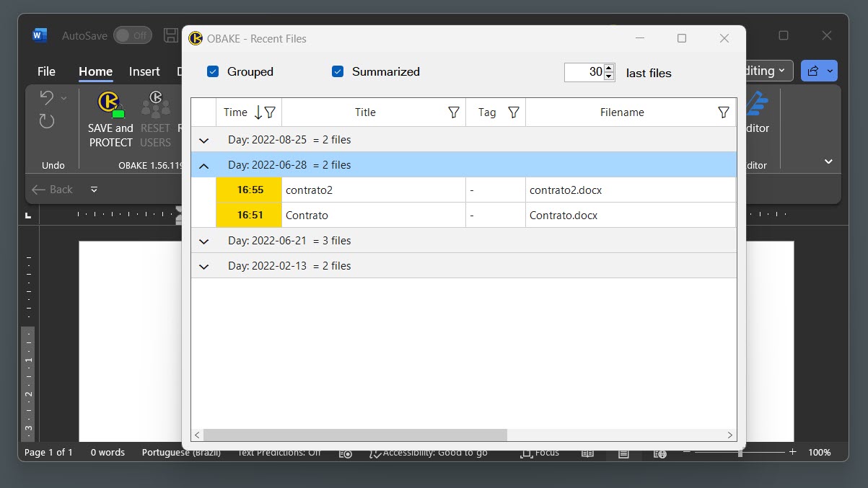Open the Filename column filter
The image size is (868, 488).
click(724, 112)
